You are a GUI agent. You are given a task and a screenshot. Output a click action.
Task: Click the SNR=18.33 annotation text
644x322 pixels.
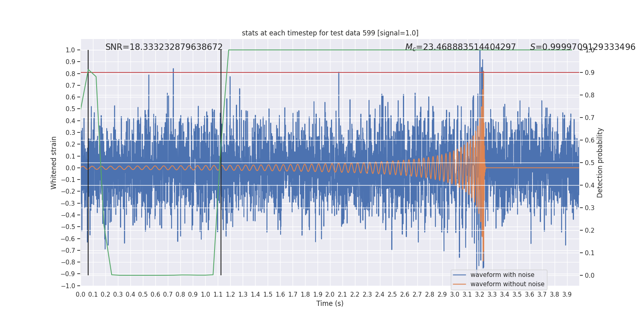(x=164, y=47)
